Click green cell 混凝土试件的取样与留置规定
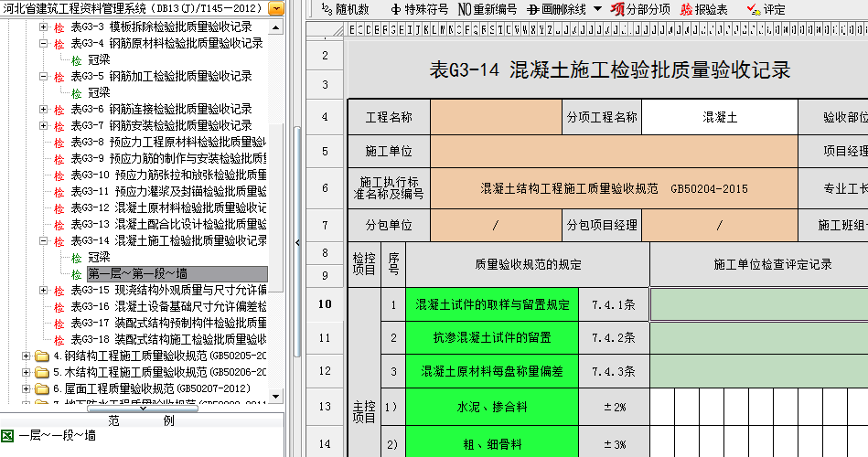 click(x=492, y=305)
